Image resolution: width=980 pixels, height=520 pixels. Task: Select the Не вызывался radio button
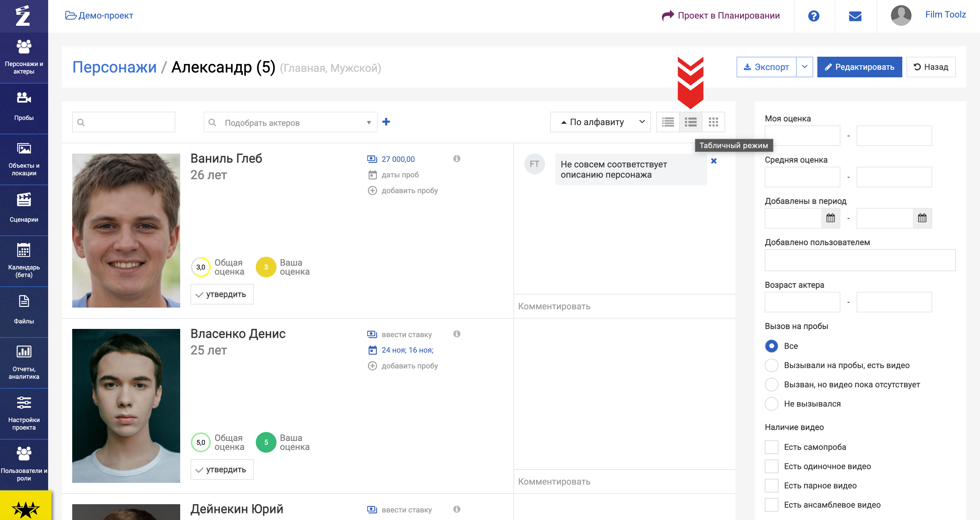pyautogui.click(x=771, y=404)
